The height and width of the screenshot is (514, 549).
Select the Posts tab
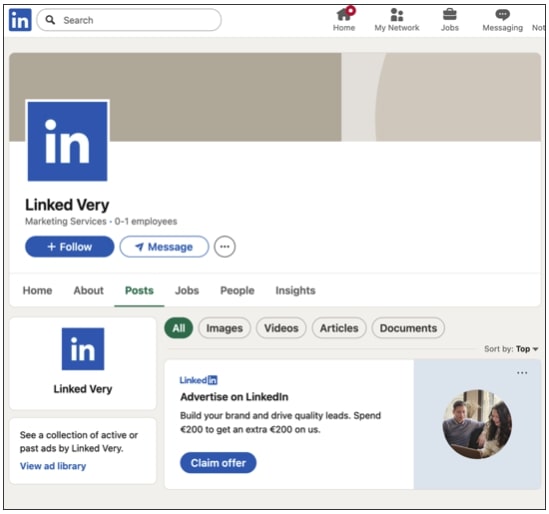click(139, 290)
